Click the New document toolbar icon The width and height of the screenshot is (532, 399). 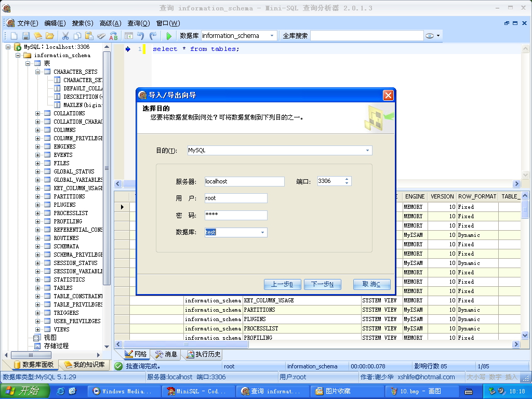(x=14, y=36)
